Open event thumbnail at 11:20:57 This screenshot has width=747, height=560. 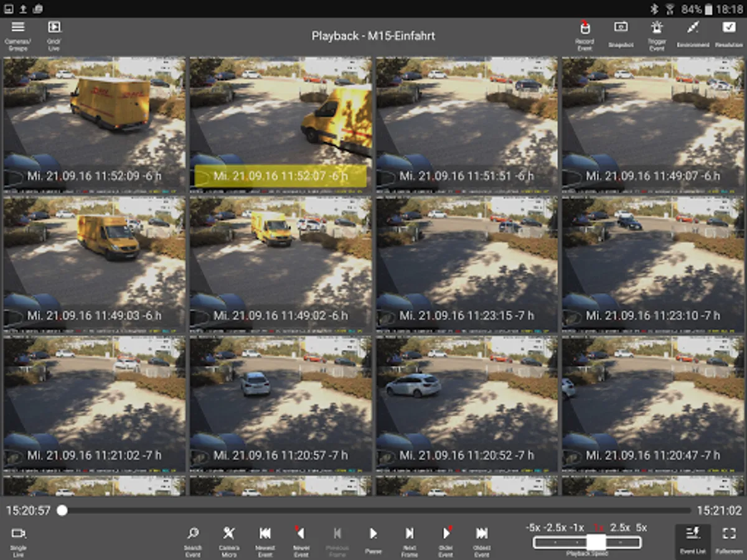280,403
